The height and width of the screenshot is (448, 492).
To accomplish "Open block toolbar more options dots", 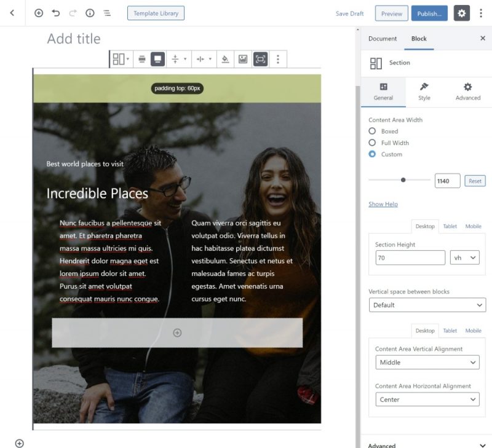I will 278,59.
